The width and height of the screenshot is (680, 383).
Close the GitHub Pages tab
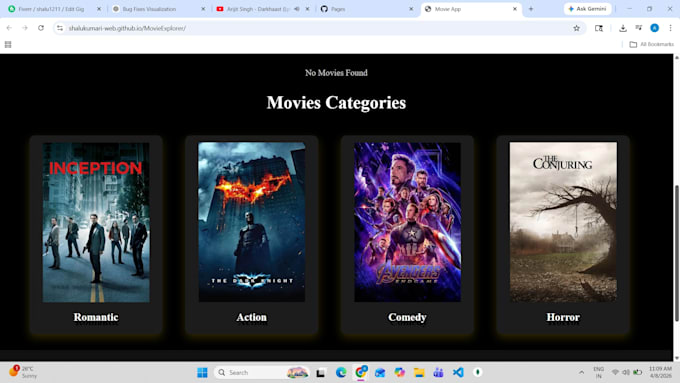411,9
